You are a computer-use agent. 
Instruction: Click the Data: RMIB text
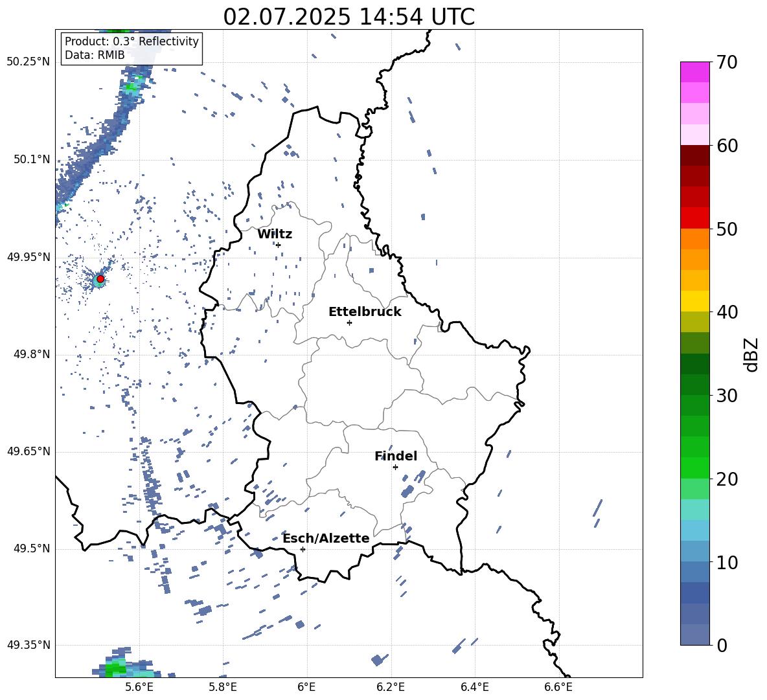coord(95,55)
